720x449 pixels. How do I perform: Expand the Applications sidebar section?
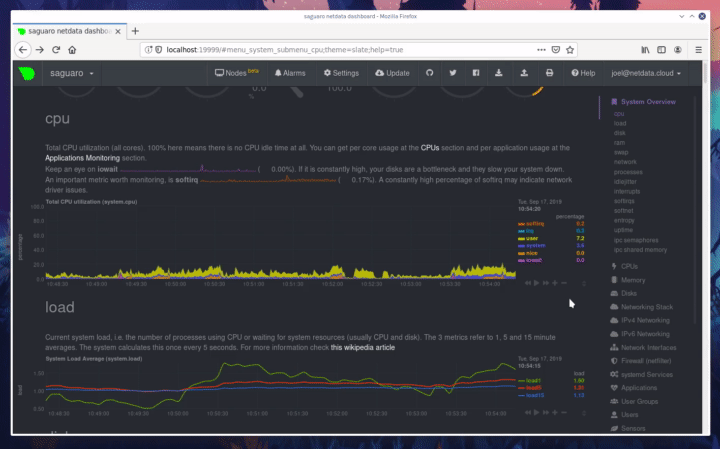[634, 388]
